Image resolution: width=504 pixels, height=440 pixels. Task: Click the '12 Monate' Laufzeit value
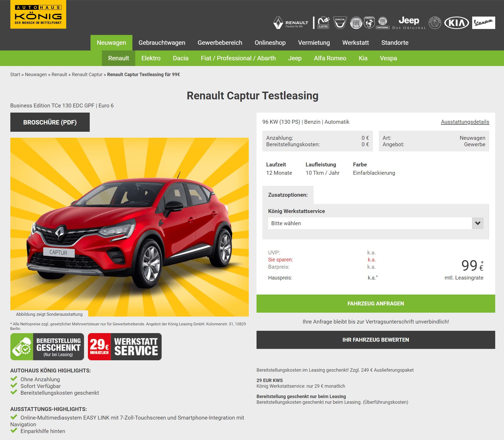click(279, 173)
